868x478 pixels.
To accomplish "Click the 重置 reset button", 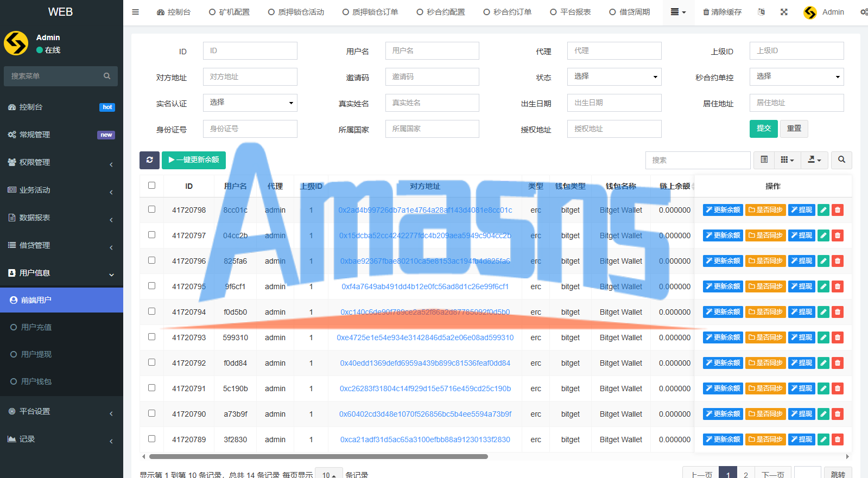I will tap(794, 129).
